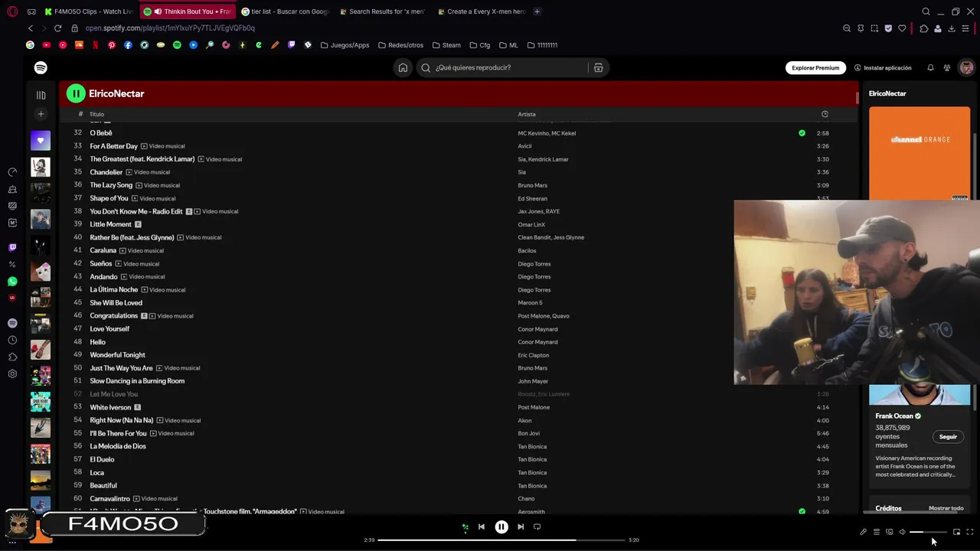This screenshot has width=980, height=551.
Task: Seek within the song progress bar
Action: coord(501,540)
